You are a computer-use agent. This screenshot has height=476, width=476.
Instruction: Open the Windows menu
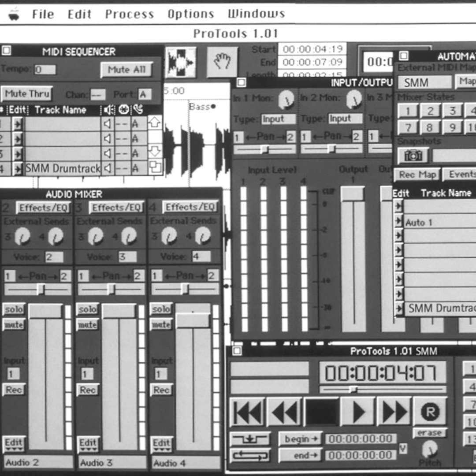pos(257,14)
